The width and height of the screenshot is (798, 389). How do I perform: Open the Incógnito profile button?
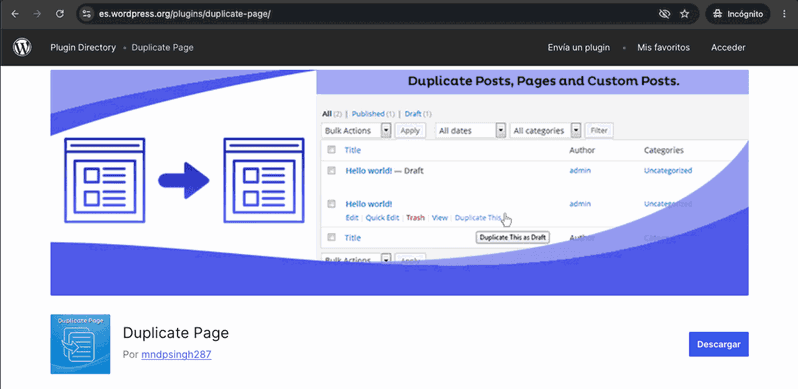click(x=738, y=14)
